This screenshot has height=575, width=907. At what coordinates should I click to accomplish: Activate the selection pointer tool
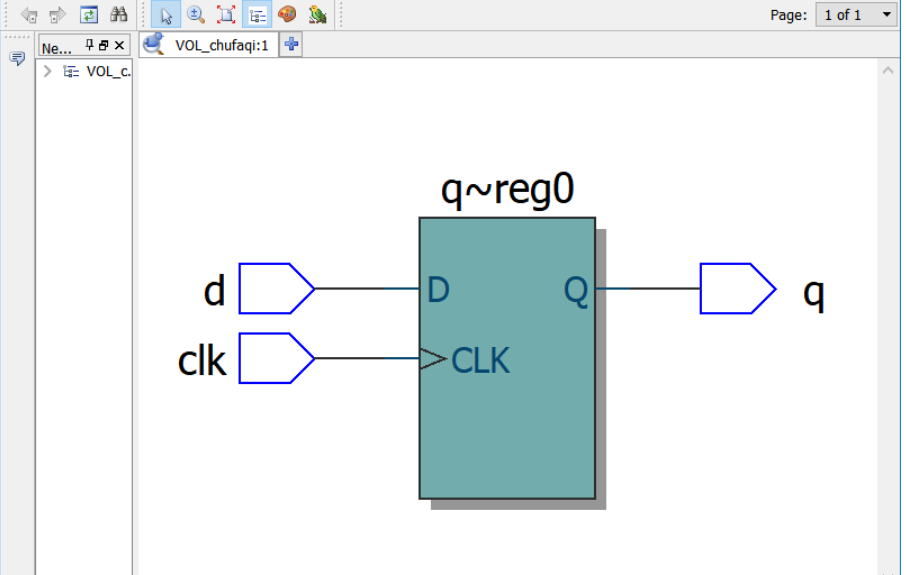(166, 15)
